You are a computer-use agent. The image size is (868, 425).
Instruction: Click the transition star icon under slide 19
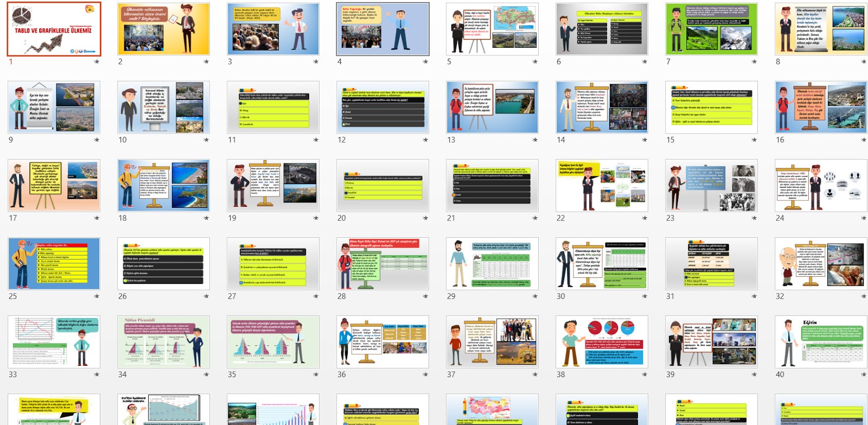tap(316, 218)
